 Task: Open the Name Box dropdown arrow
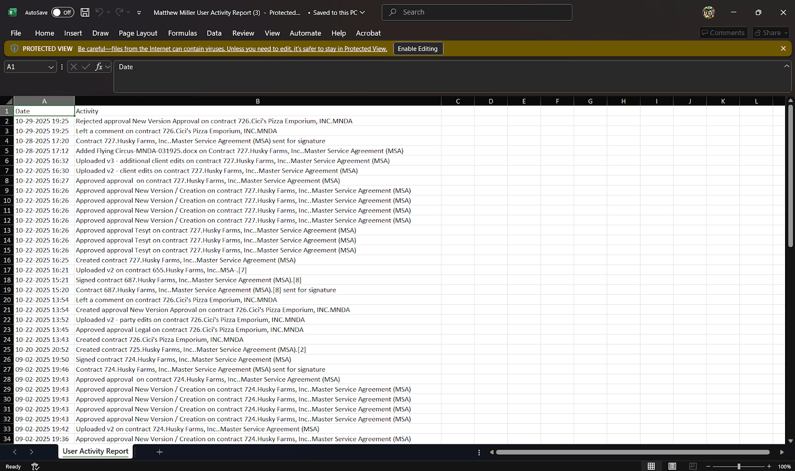coord(51,67)
